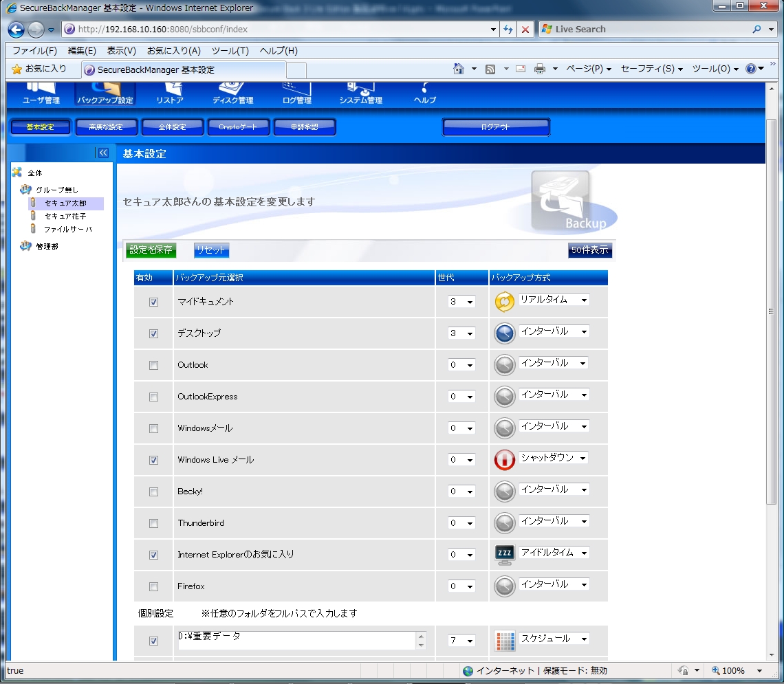Click the grey clock icon in the Outlook row
The image size is (784, 684).
505,365
